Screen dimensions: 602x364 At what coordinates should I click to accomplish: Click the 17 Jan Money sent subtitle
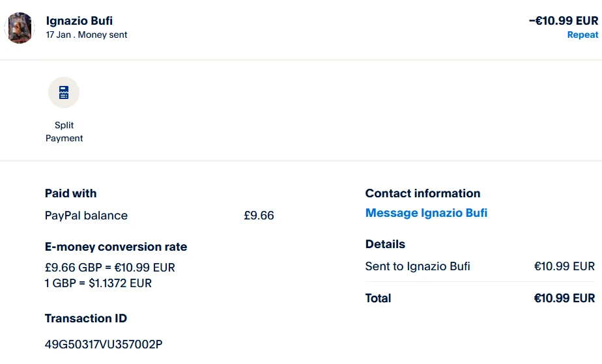87,35
